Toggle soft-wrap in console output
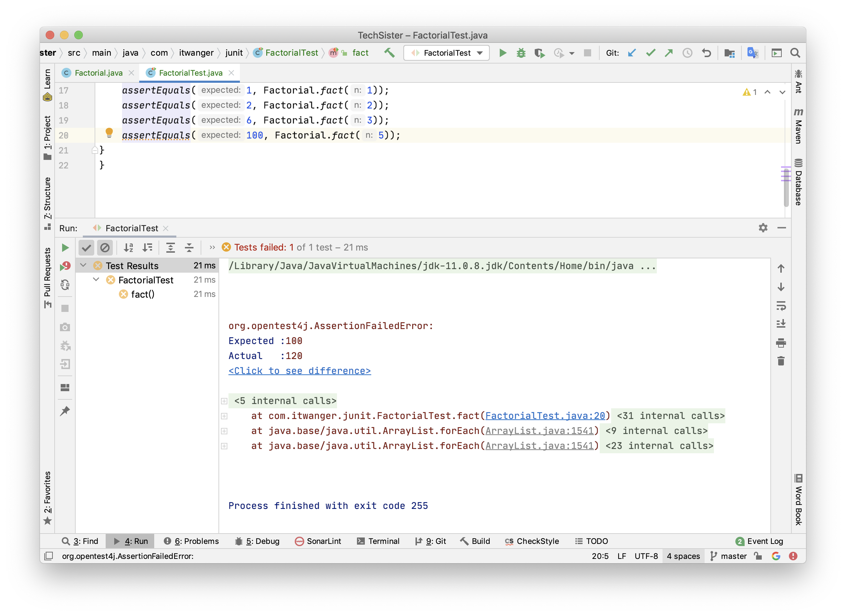 [781, 306]
